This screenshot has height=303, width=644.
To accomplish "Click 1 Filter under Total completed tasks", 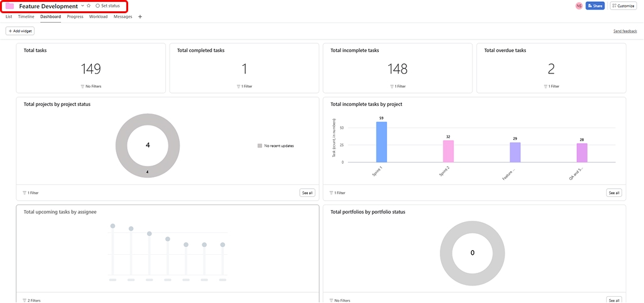I will pos(244,87).
